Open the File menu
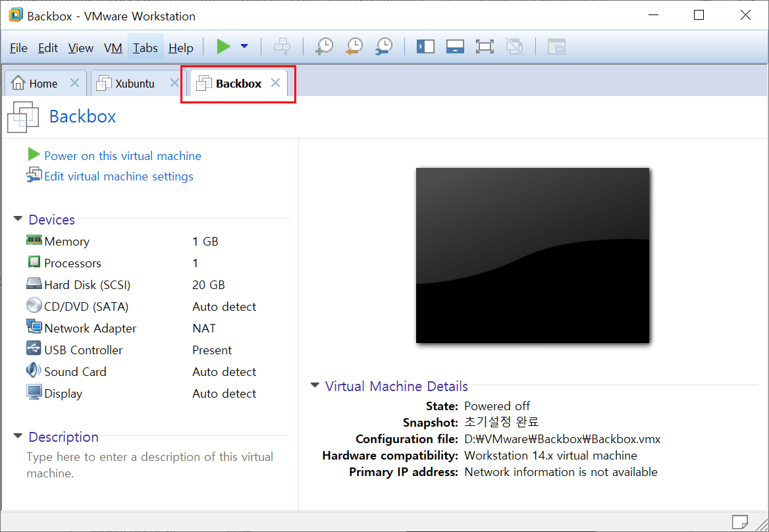The width and height of the screenshot is (769, 532). 18,47
